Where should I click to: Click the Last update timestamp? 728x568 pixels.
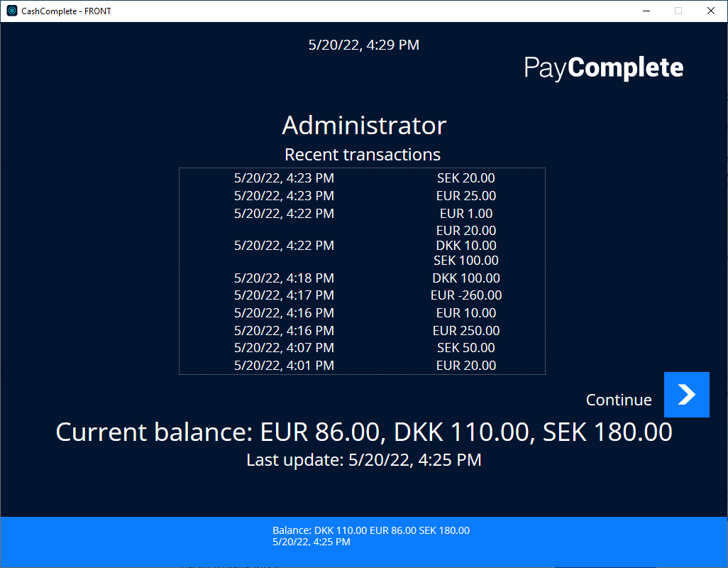363,459
